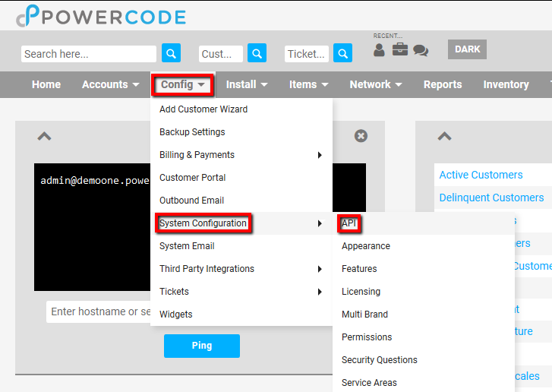This screenshot has width=552, height=392.
Task: Choose Licensing from the submenu
Action: (424, 292)
